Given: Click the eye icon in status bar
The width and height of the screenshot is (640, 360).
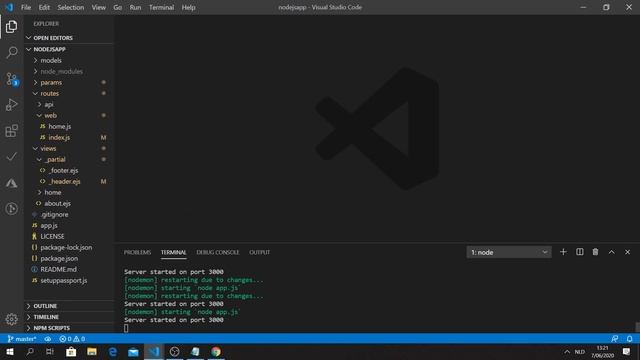Looking at the screenshot, I should (48, 339).
